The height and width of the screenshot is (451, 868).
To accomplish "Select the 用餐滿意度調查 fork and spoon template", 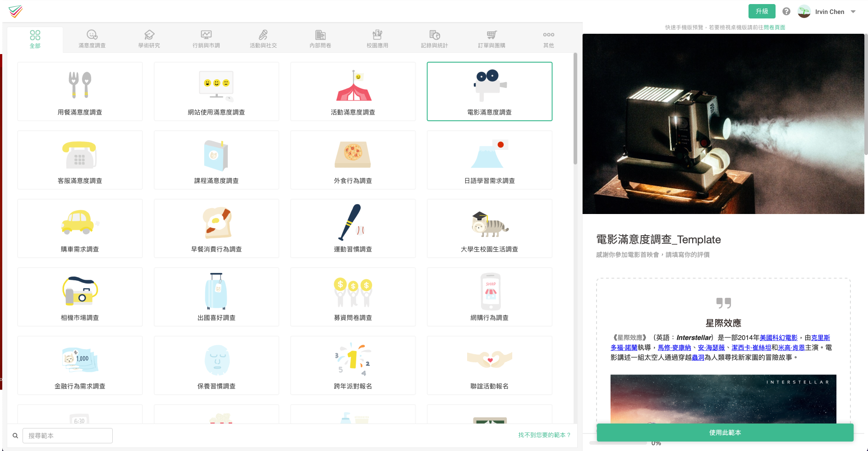I will 80,91.
